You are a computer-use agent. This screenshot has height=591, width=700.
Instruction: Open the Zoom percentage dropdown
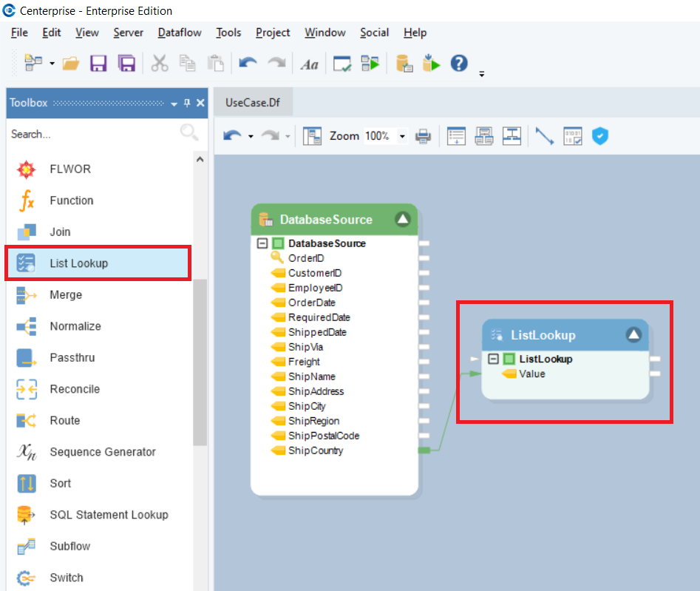(402, 136)
